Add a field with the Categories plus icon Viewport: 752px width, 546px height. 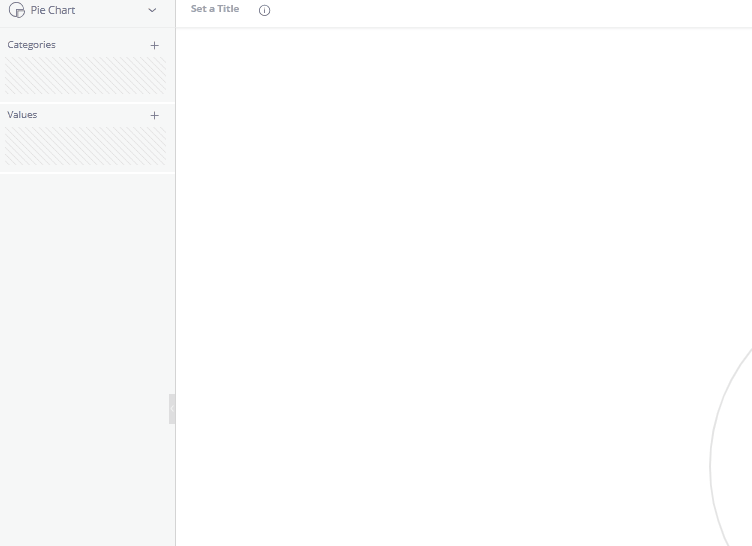click(154, 46)
